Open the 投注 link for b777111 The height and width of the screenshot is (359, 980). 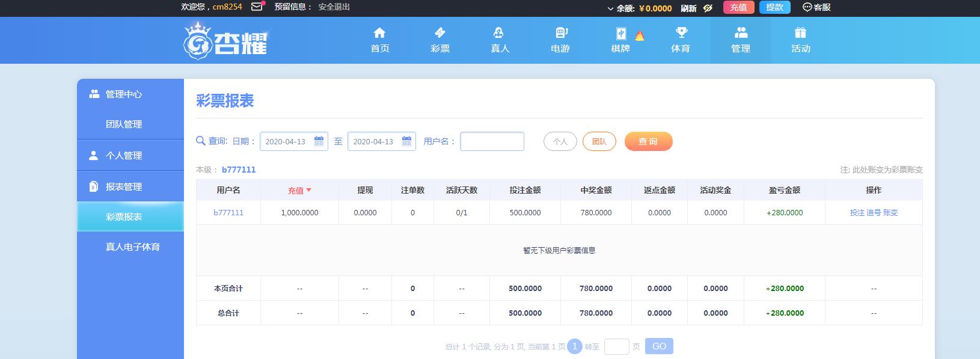857,213
